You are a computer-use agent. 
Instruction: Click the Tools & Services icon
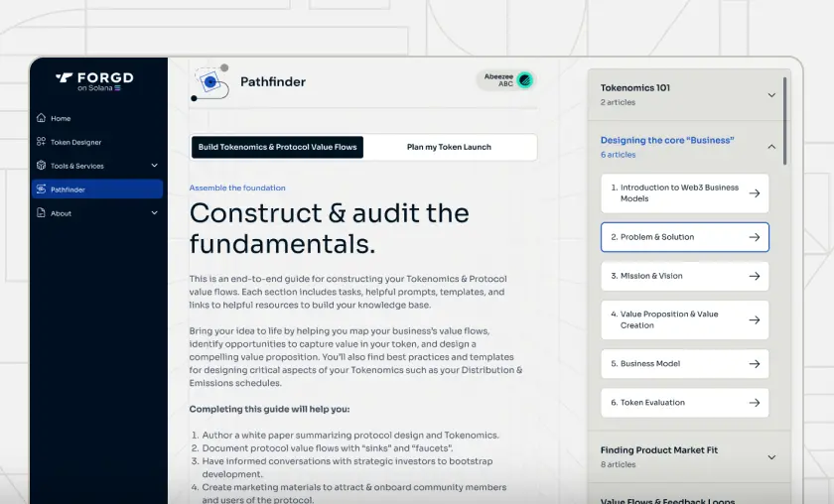[x=41, y=166]
